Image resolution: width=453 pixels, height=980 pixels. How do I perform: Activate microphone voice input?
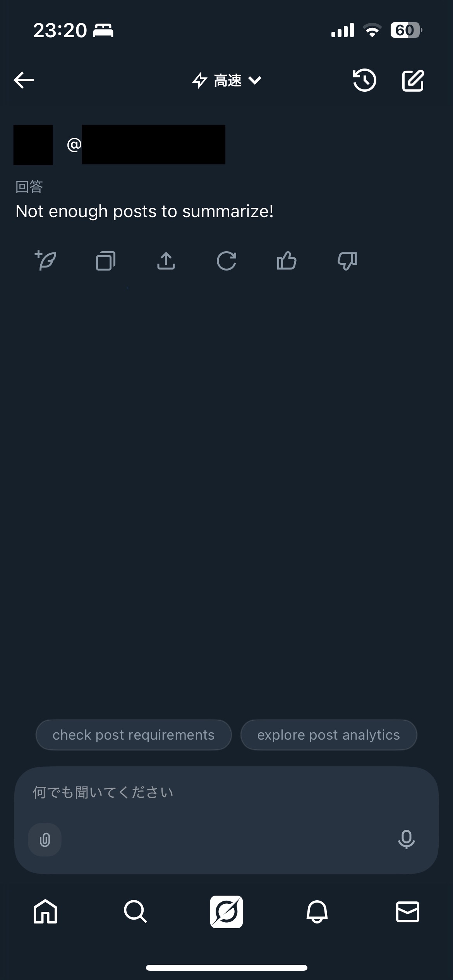point(406,840)
